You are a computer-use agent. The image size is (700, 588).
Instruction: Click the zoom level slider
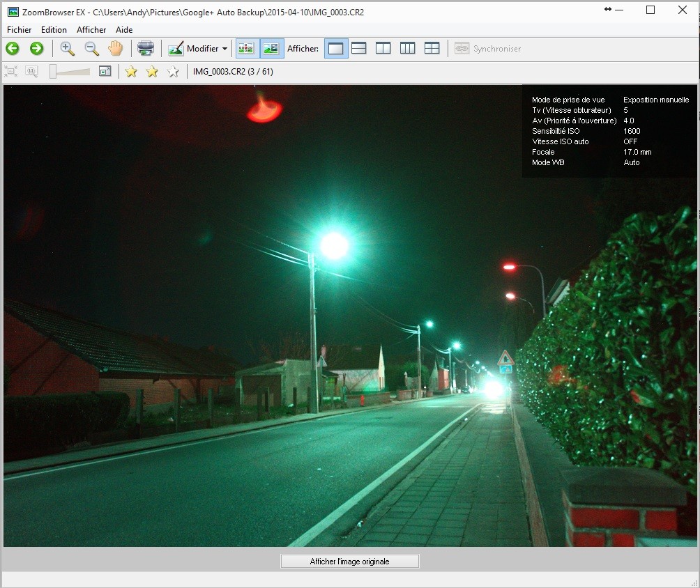pos(70,72)
